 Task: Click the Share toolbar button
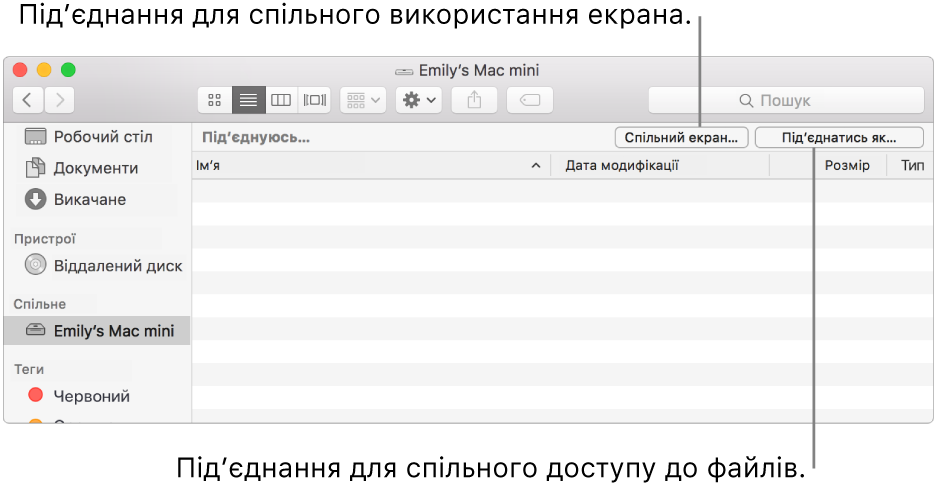coord(474,100)
